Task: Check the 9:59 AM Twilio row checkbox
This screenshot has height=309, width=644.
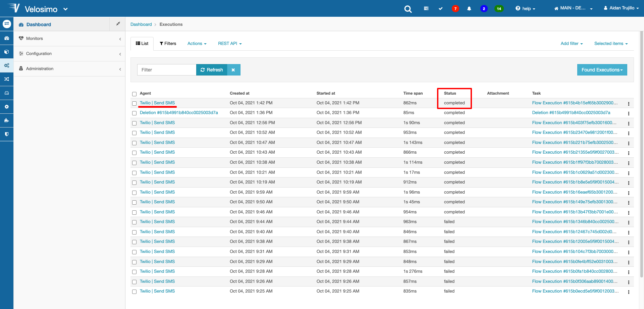Action: point(134,193)
